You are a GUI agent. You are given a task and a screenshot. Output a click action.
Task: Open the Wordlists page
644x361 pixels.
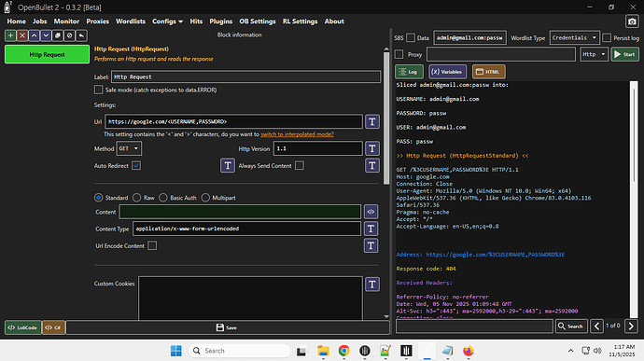point(130,21)
